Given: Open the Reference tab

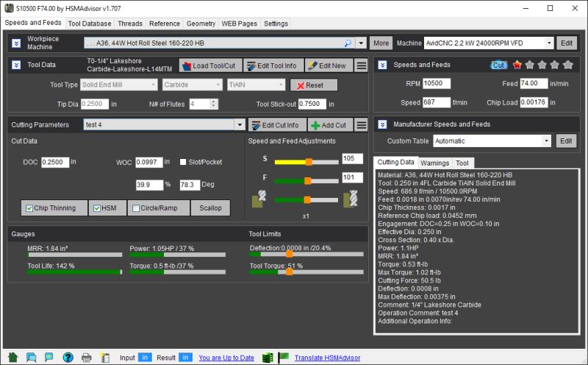Looking at the screenshot, I should pyautogui.click(x=165, y=24).
